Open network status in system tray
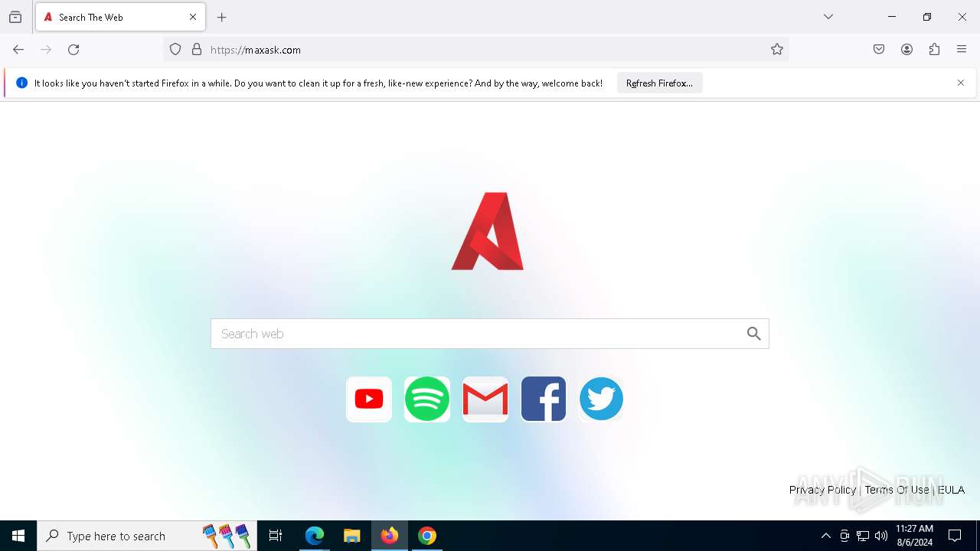Screen dimensions: 980x551 [x=863, y=536]
